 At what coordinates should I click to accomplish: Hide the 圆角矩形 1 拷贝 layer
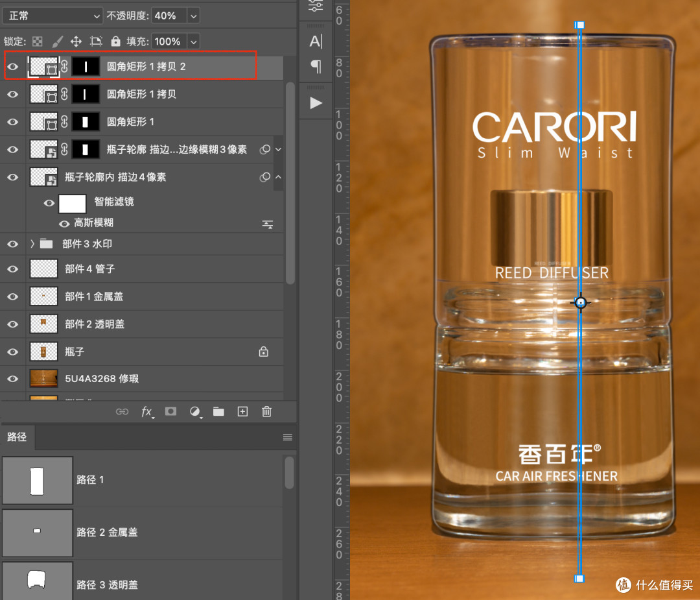pyautogui.click(x=13, y=94)
